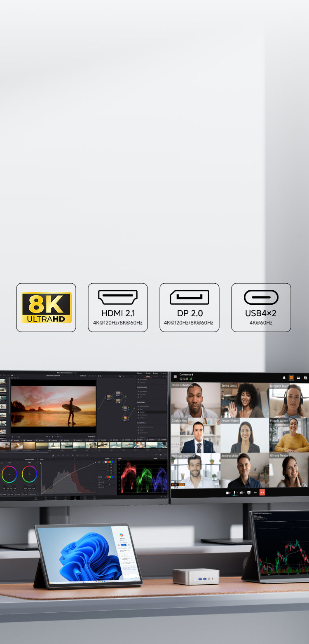Click the surfer preview in viewer
309x644 pixels.
click(54, 406)
